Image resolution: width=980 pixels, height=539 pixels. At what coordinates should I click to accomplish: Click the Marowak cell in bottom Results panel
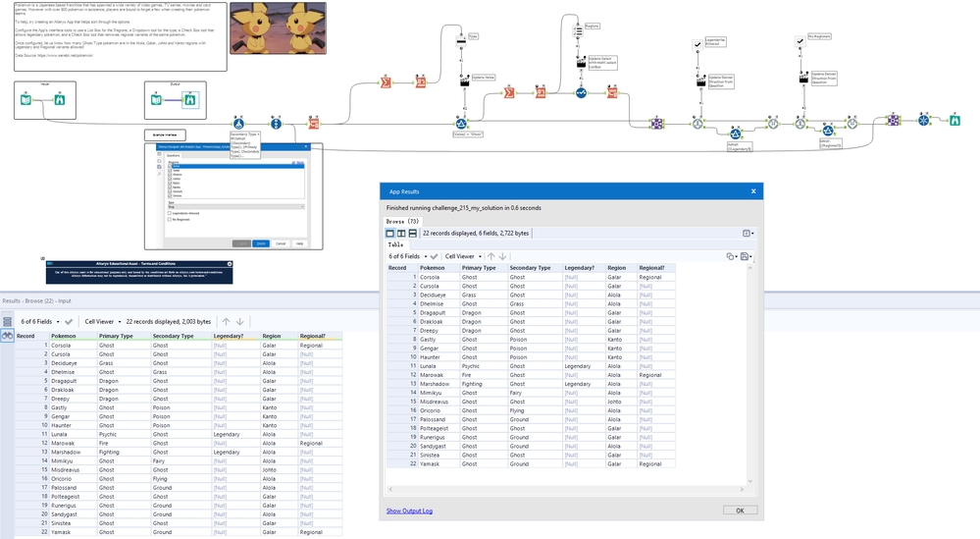click(73, 444)
